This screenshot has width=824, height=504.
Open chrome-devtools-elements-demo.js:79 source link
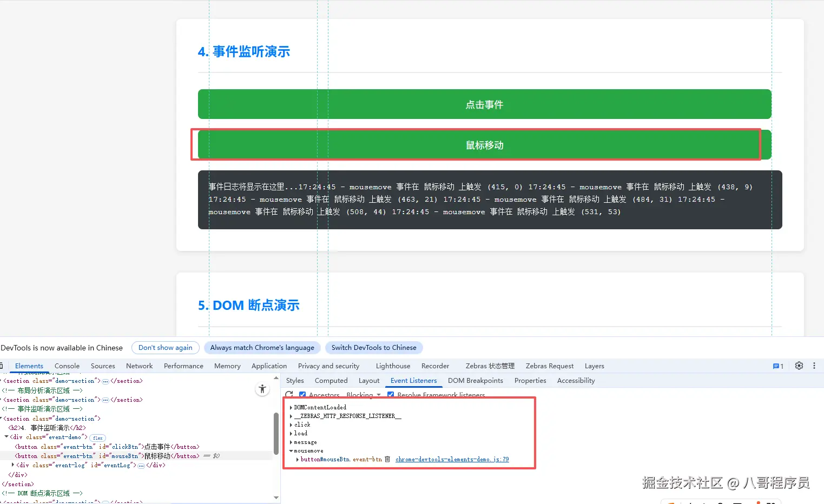[x=452, y=459]
